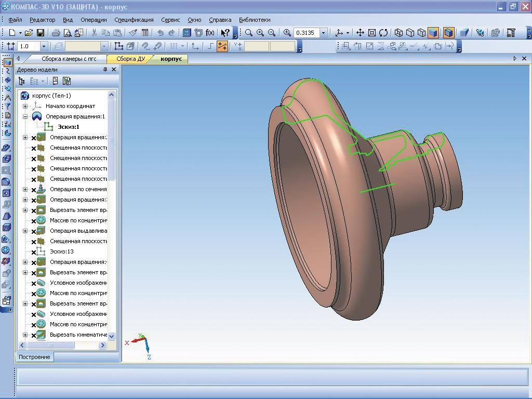Screen dimensions: 532x399
Task: Click the Undo arrow icon
Action: pos(161,33)
